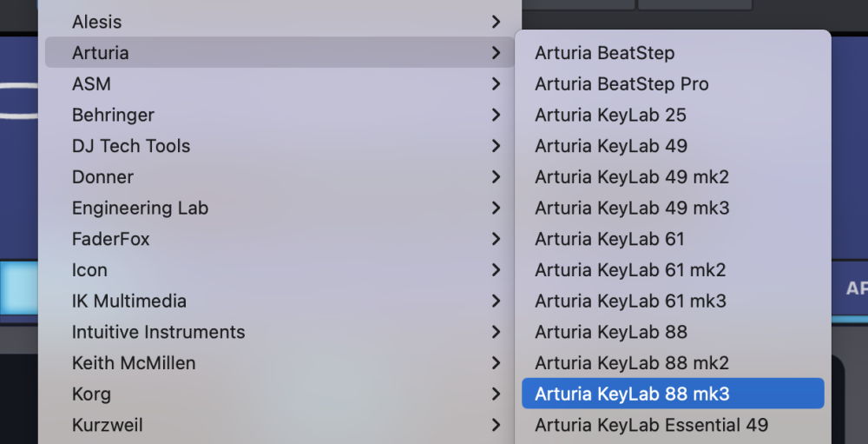868x444 pixels.
Task: Open the IK Multimedia entry
Action: pos(129,302)
